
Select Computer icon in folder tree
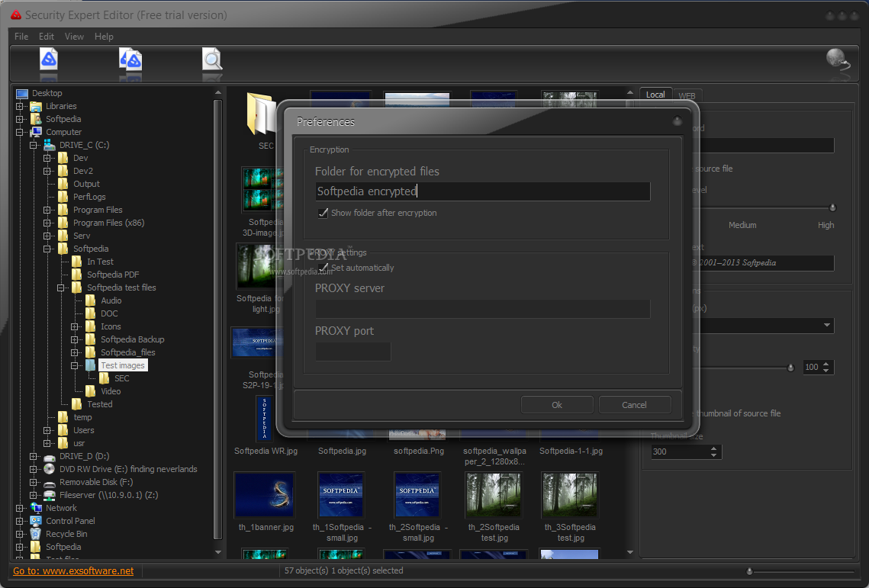[36, 132]
